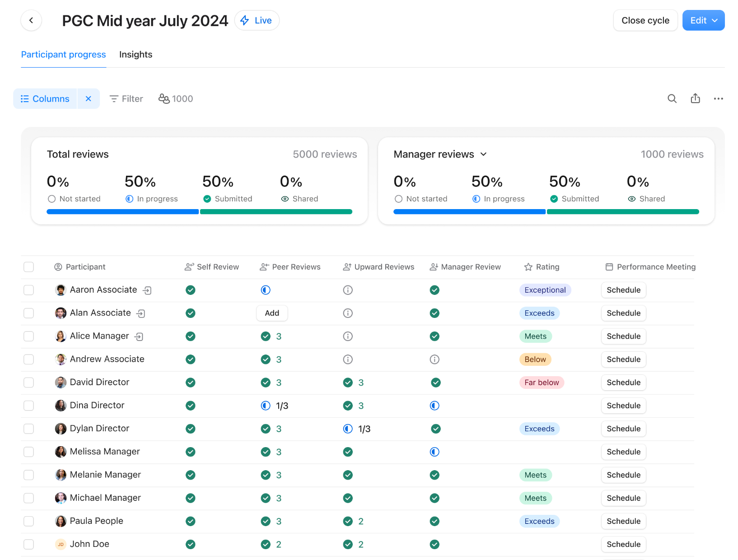Click Aaron Associate's upward review info icon
Image resolution: width=738 pixels, height=560 pixels.
[x=348, y=290]
